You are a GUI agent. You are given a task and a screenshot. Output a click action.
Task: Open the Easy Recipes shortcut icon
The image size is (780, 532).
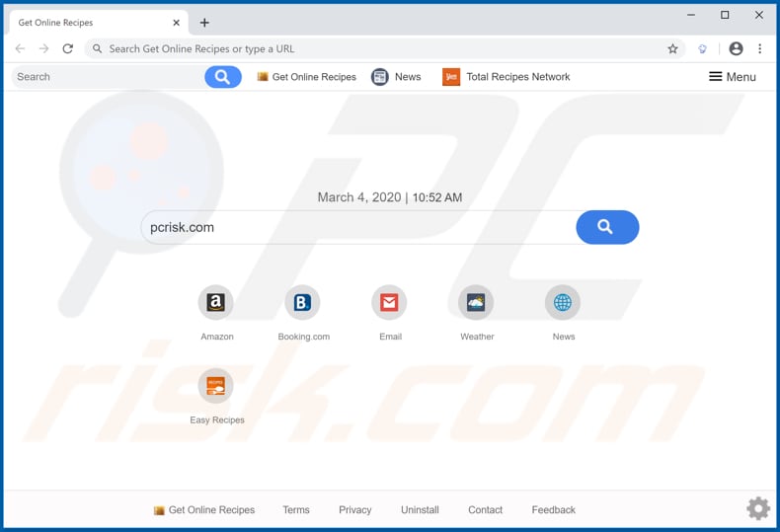[x=216, y=386]
